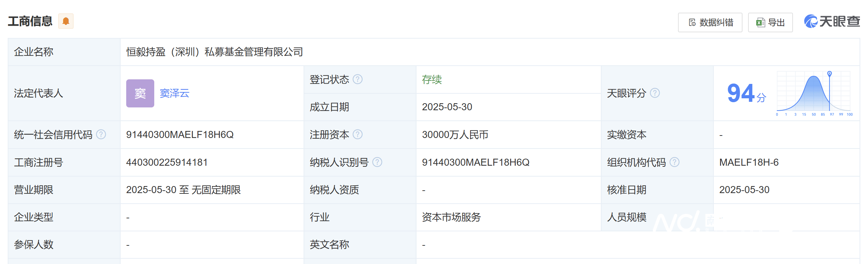Click the 存续 registration status
868x264 pixels.
coord(432,80)
